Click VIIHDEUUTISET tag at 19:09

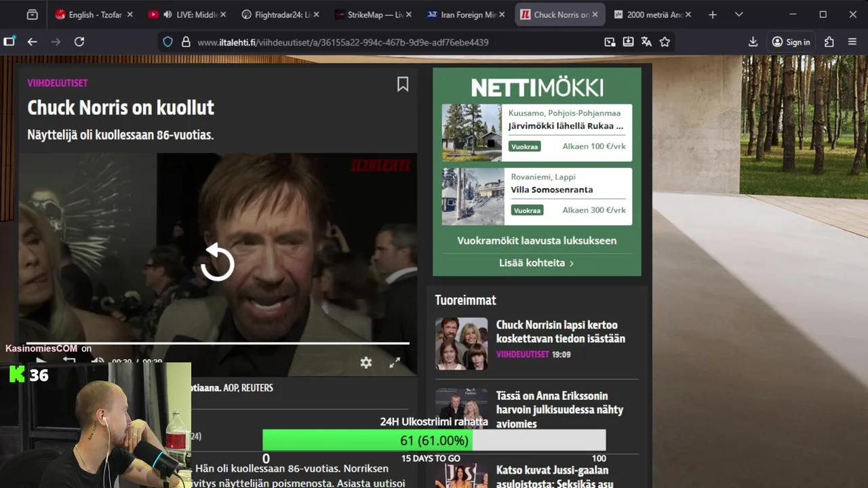pos(522,354)
